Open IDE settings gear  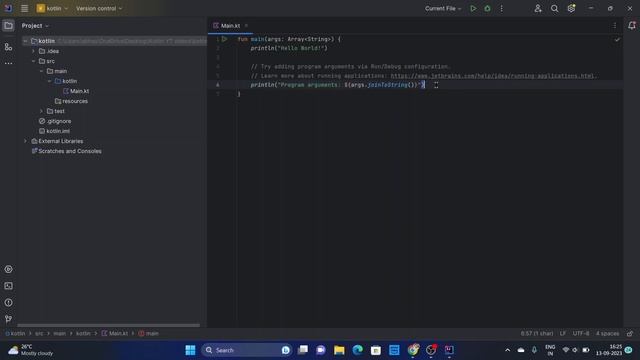(571, 8)
